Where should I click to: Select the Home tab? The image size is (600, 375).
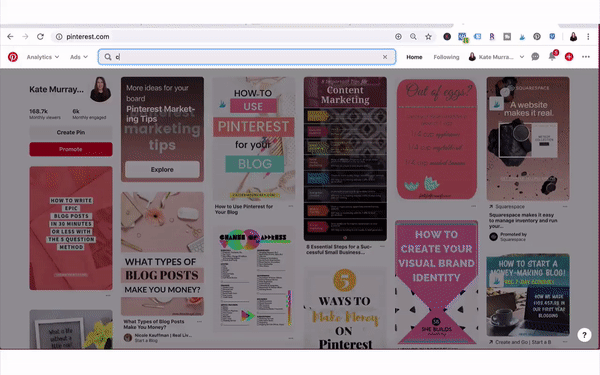(x=414, y=57)
